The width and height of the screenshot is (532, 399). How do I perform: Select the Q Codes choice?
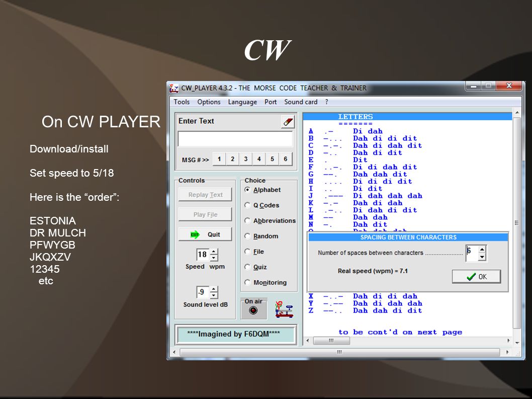[x=261, y=205]
